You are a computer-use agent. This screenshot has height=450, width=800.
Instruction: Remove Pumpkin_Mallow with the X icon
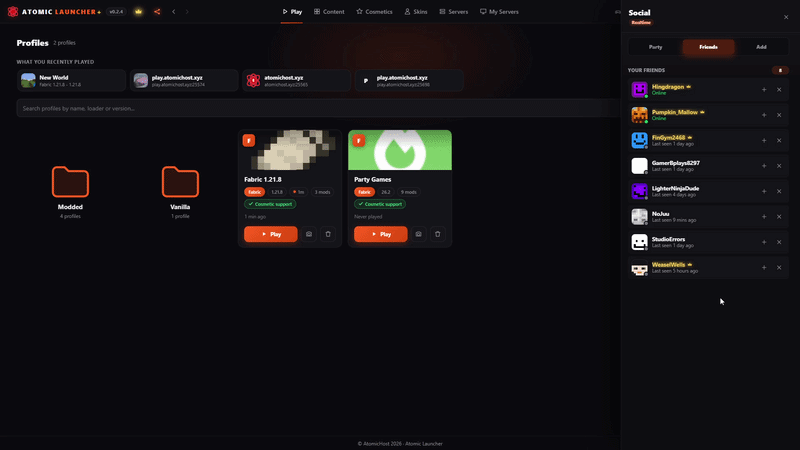click(779, 115)
